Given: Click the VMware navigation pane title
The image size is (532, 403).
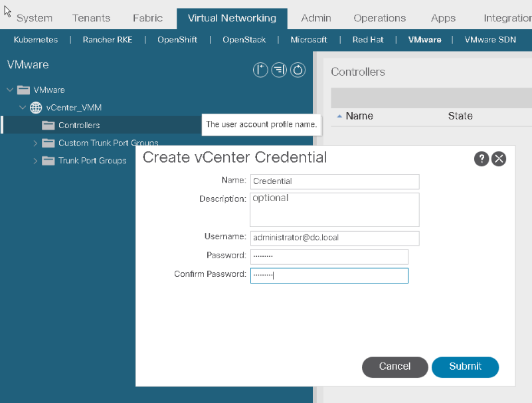Looking at the screenshot, I should 28,64.
